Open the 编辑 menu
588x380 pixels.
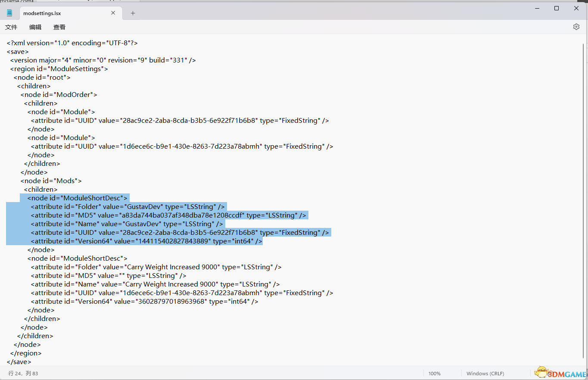point(35,27)
